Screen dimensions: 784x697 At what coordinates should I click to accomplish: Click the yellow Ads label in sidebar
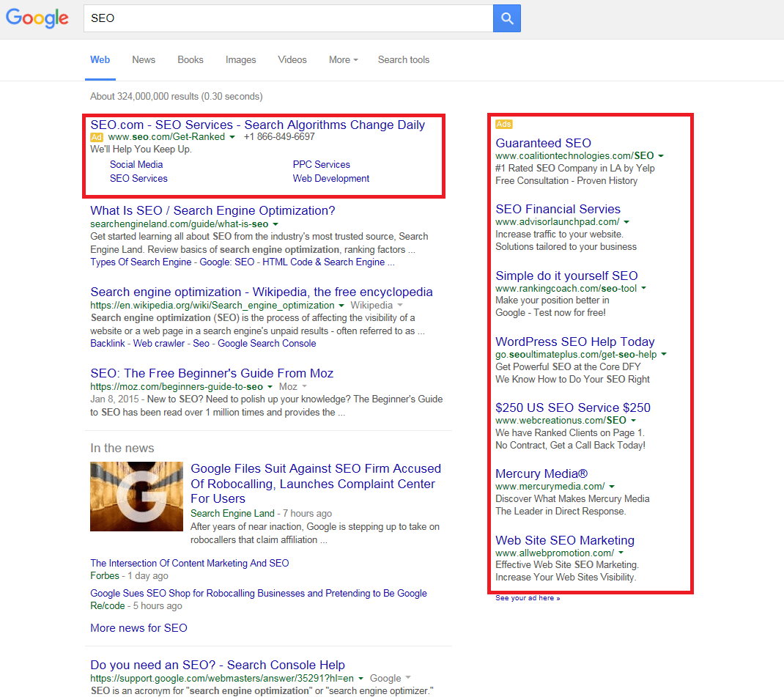point(503,124)
